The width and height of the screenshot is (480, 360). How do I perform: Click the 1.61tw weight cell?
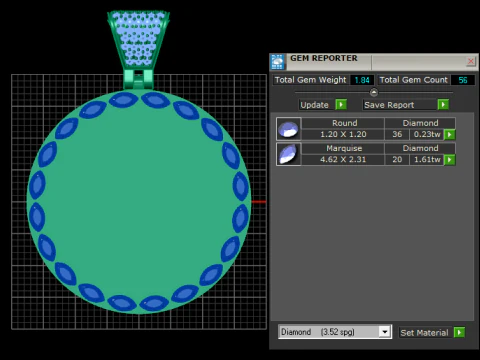coord(427,160)
